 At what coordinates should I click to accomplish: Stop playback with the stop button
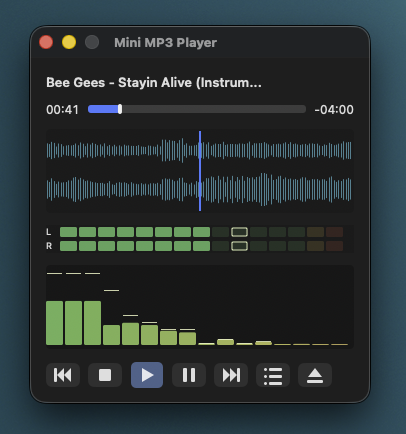click(105, 375)
